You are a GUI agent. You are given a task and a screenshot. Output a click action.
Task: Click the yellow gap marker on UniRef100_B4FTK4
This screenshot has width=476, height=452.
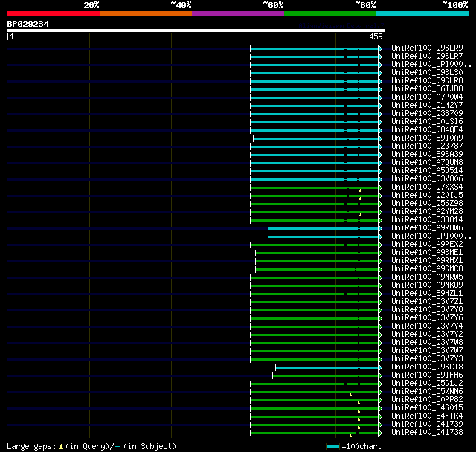[x=358, y=419]
